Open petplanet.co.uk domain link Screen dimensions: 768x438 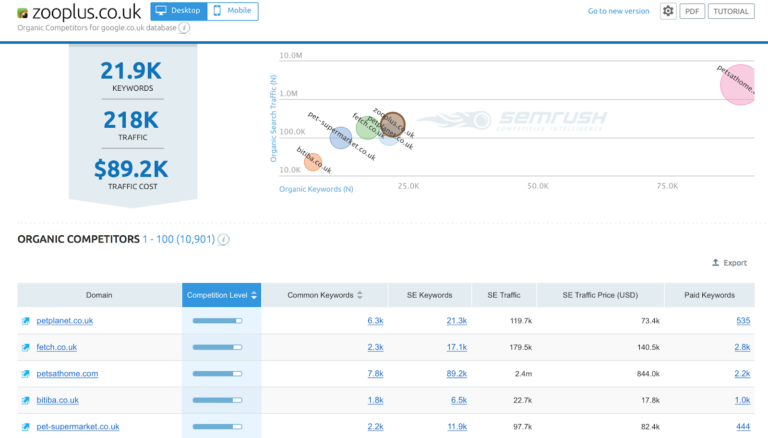click(x=65, y=321)
